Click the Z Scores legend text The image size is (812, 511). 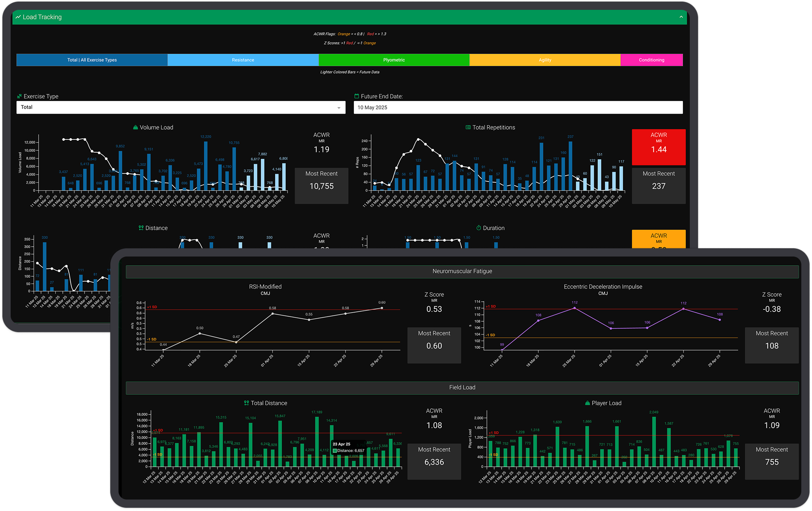click(x=350, y=43)
